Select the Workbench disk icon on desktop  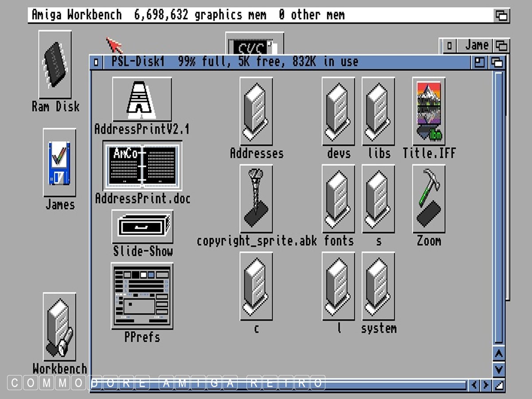(59, 327)
